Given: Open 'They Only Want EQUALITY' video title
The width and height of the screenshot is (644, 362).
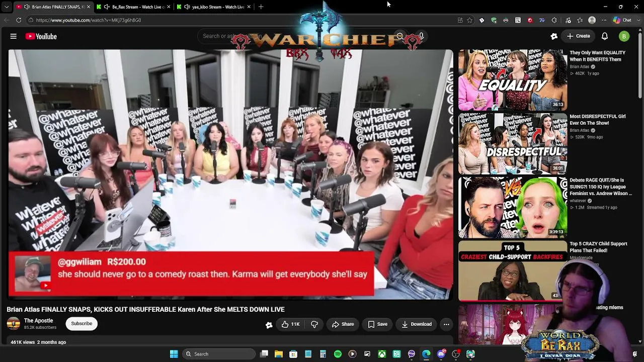Looking at the screenshot, I should coord(597,56).
